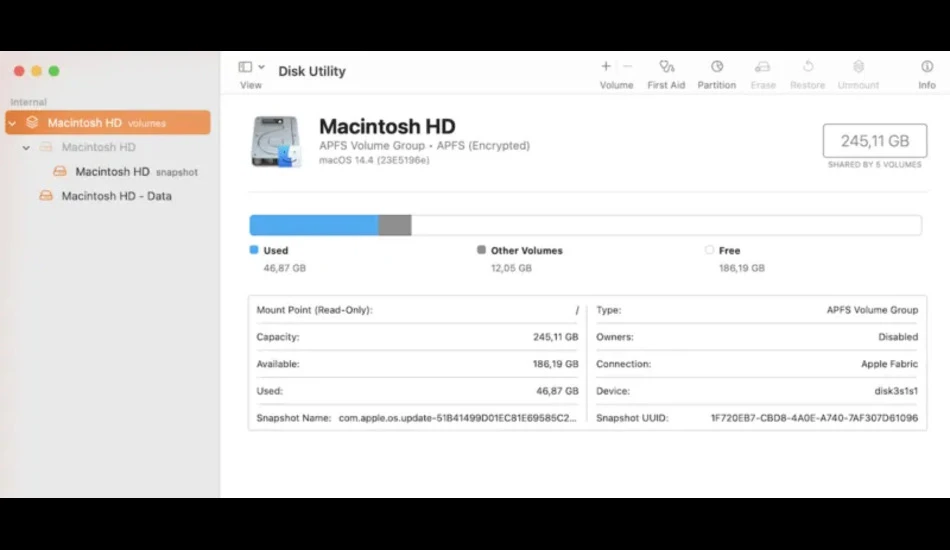Click the Type APFS Volume Group value

tap(872, 310)
